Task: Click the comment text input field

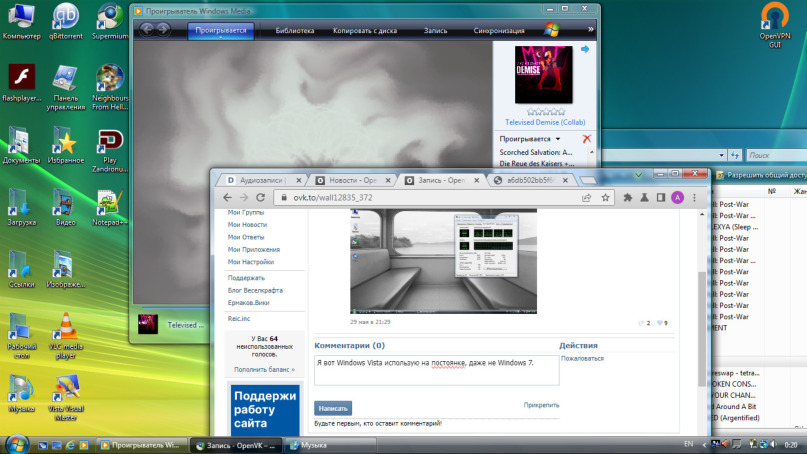Action: [436, 369]
